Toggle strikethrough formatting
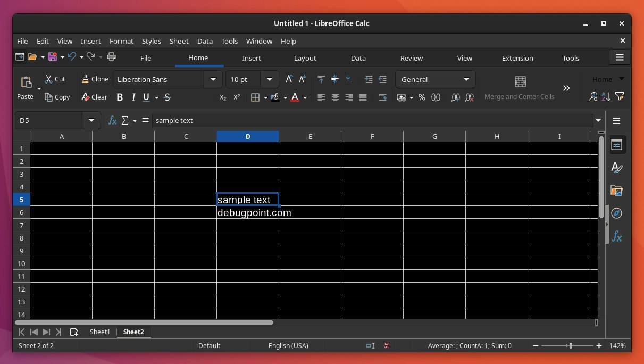The height and width of the screenshot is (364, 644). click(x=167, y=97)
